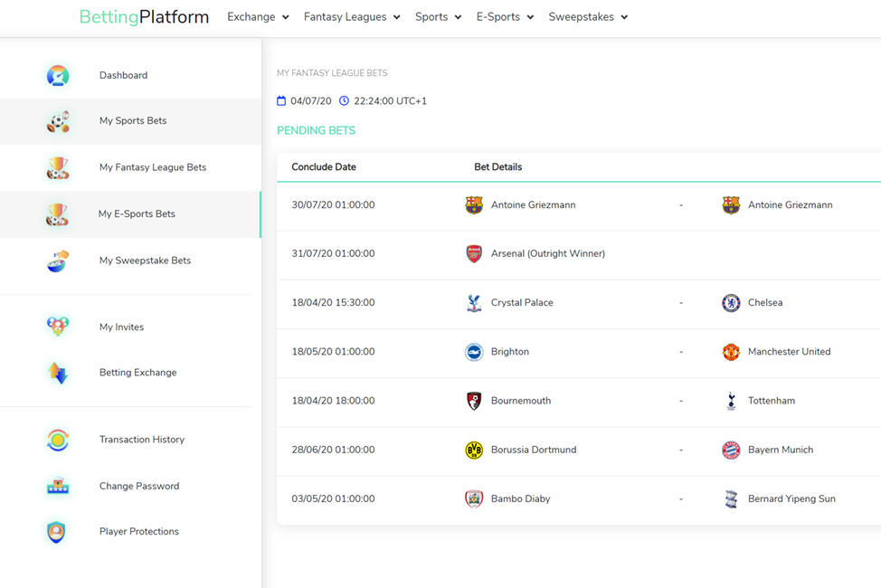881x588 pixels.
Task: Expand the Exchange dropdown menu
Action: pyautogui.click(x=257, y=16)
